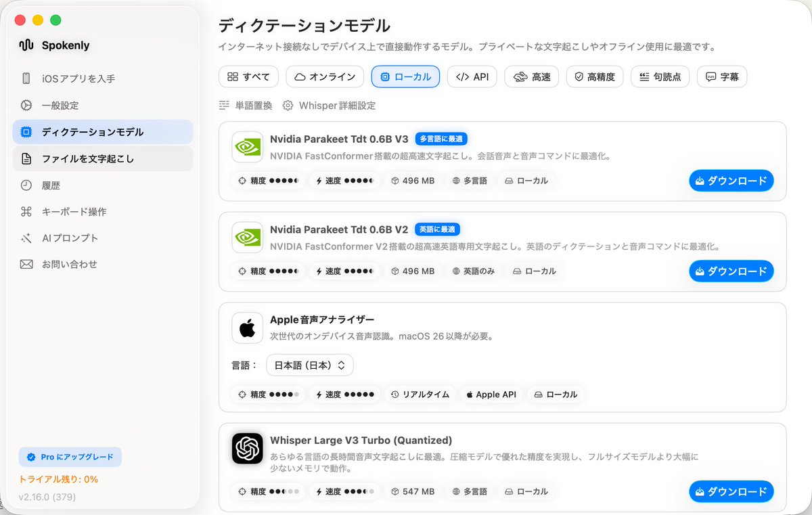
Task: Click the Apple音声アナライザー 精度 rating tag
Action: [x=269, y=395]
